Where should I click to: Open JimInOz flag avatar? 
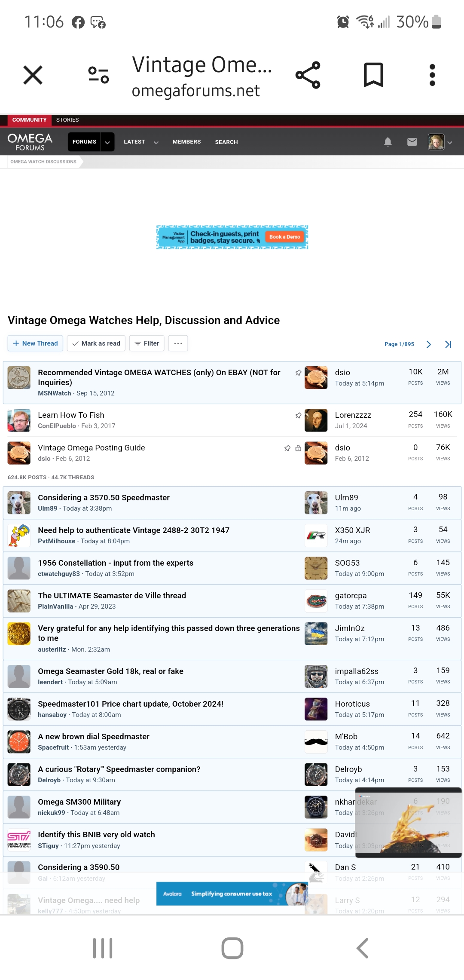316,634
